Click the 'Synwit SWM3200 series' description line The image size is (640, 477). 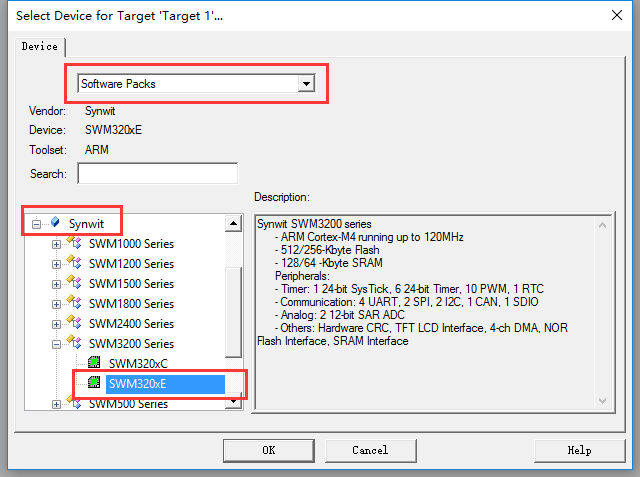pos(314,224)
